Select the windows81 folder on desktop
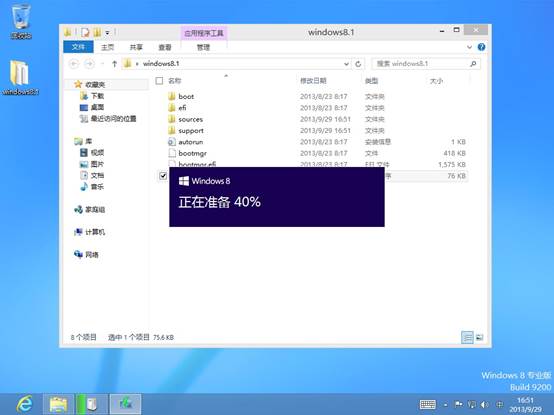Viewport: 554px width, 415px height. (20, 78)
